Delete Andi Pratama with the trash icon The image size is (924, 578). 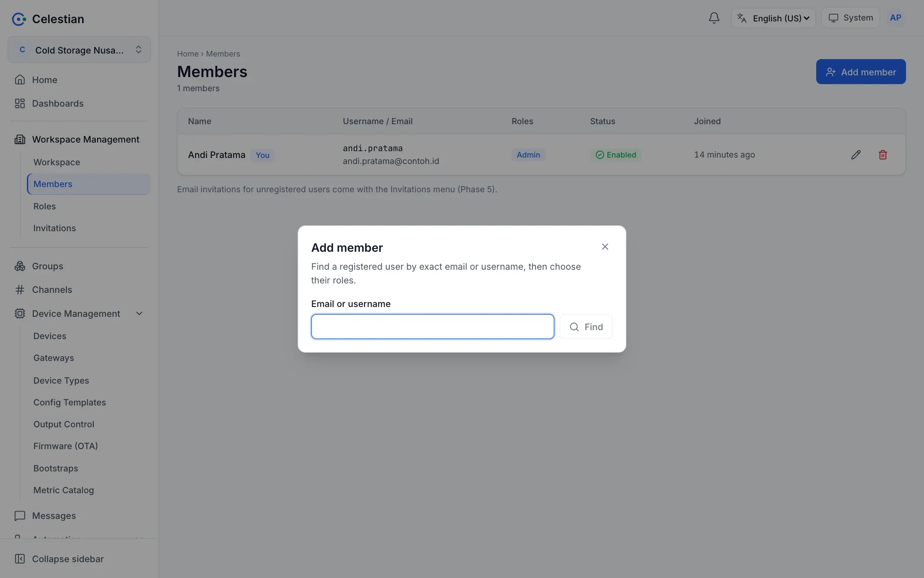[883, 155]
